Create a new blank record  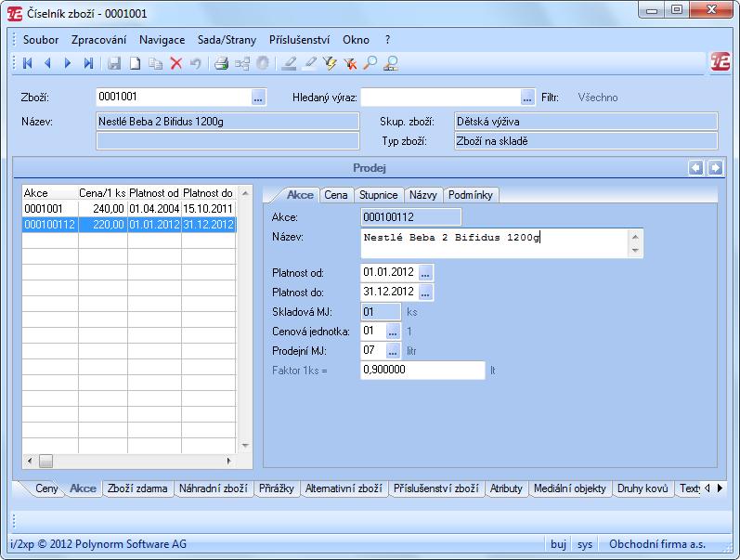(x=135, y=63)
